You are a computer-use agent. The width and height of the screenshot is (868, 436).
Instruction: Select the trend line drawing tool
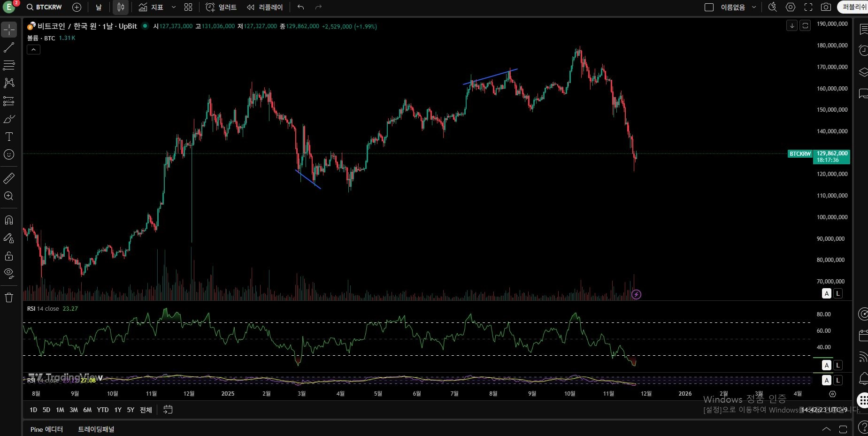(9, 47)
